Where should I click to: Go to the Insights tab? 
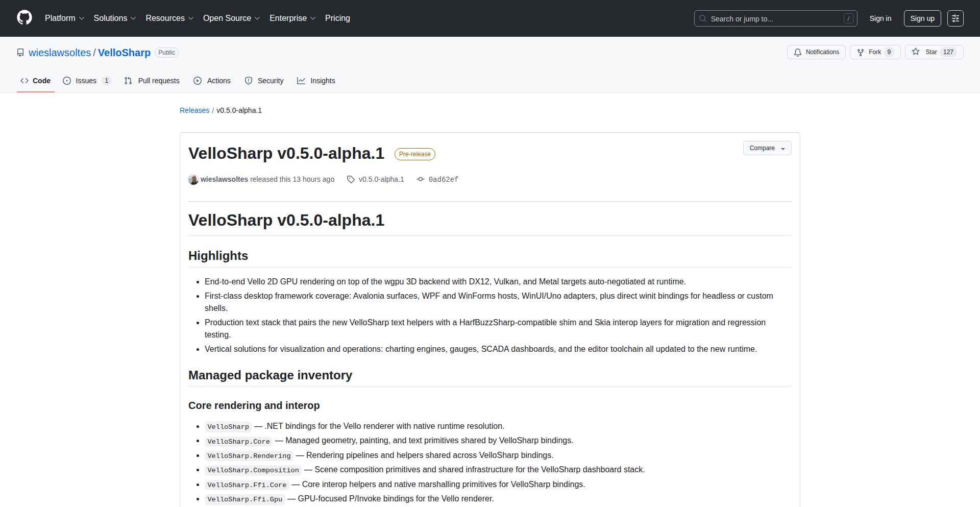coord(316,81)
